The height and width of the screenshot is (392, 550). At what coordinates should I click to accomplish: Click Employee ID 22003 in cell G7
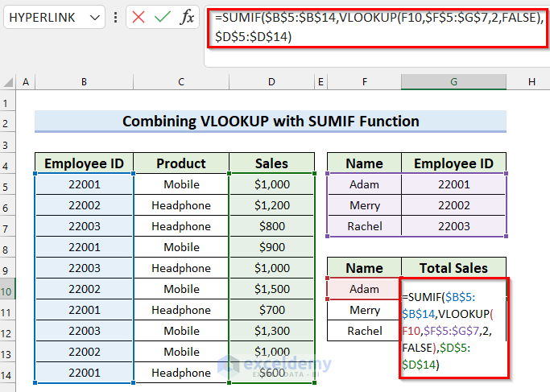(453, 226)
